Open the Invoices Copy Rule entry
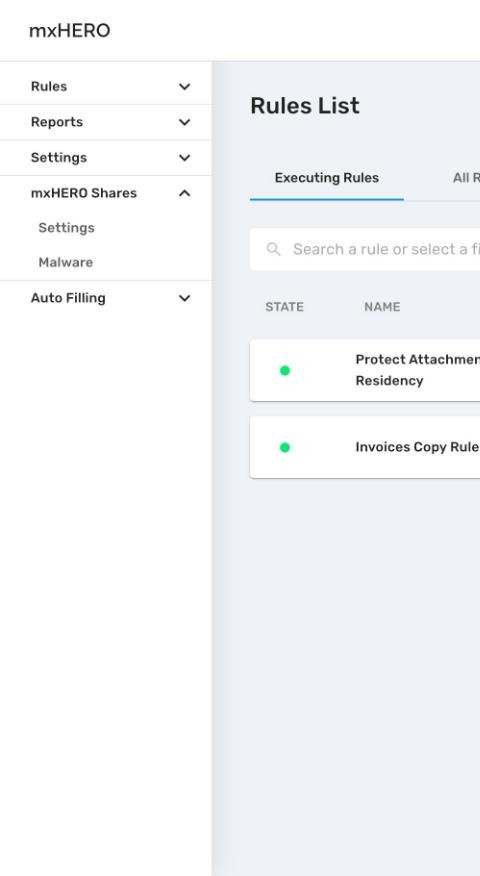Viewport: 480px width, 876px height. [365, 447]
